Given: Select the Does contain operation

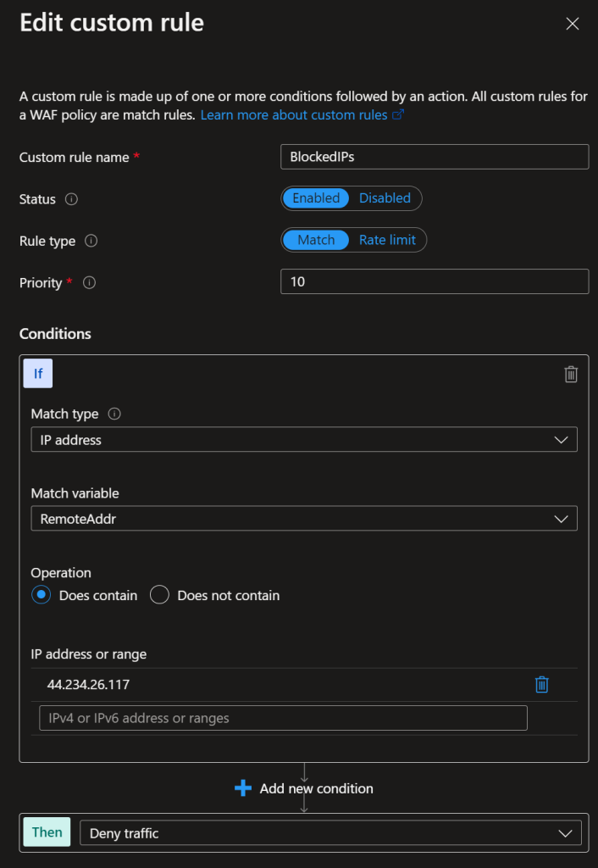Looking at the screenshot, I should [41, 595].
